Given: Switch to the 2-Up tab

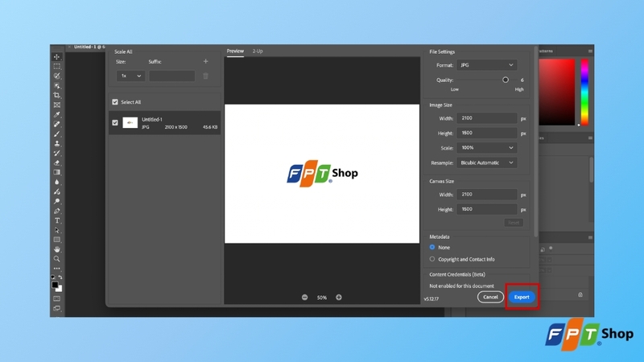Looking at the screenshot, I should click(x=258, y=51).
